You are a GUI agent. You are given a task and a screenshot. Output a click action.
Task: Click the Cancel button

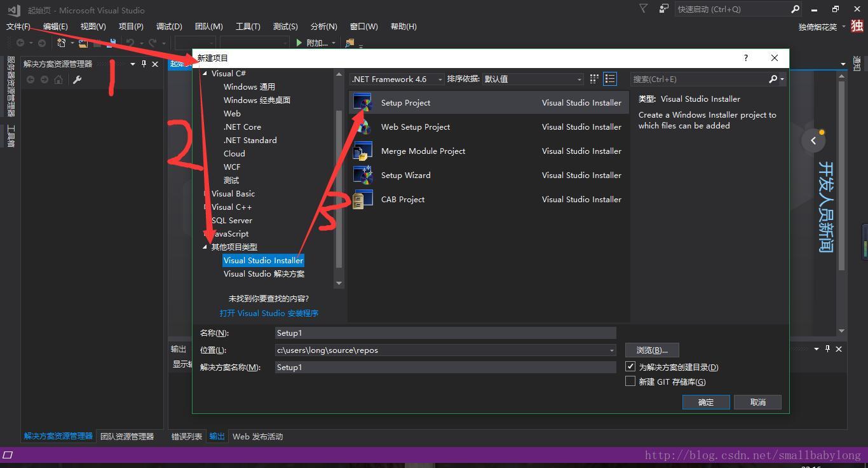coord(757,402)
